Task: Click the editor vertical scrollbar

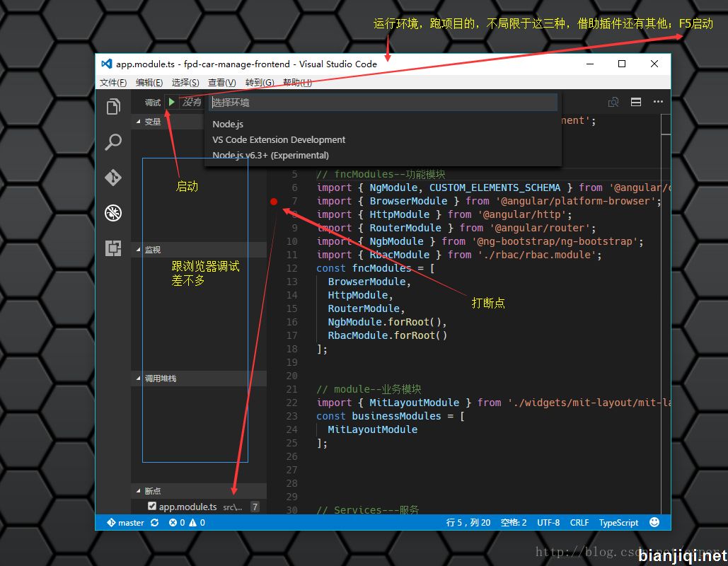Action: (666, 314)
